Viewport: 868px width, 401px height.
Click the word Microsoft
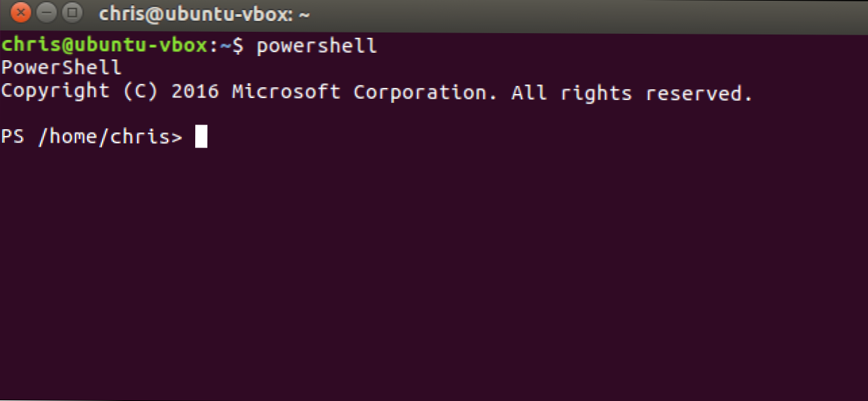286,91
